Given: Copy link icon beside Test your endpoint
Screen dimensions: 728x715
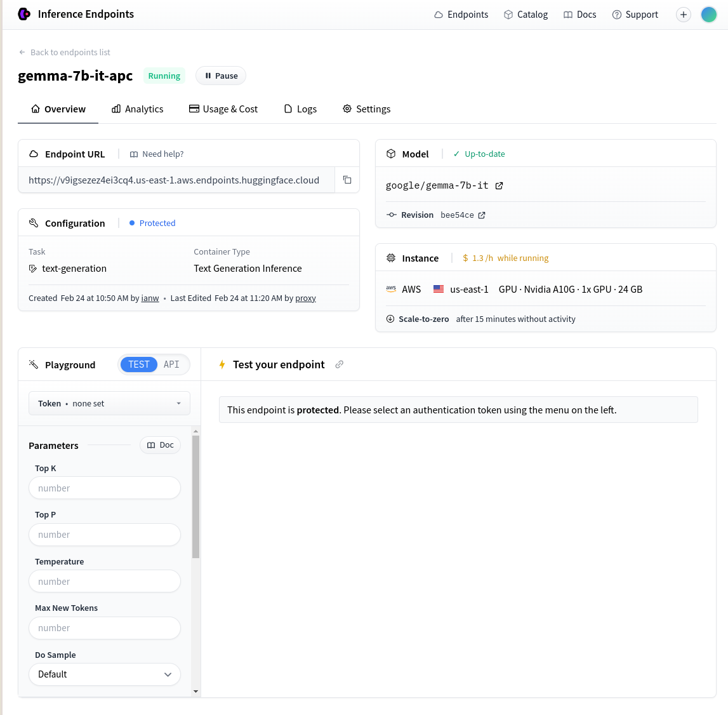Looking at the screenshot, I should point(340,364).
